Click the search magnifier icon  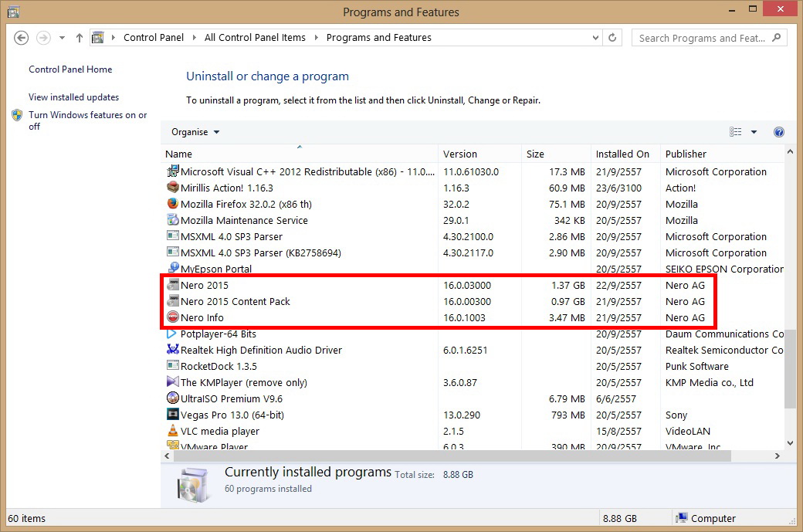click(x=777, y=37)
